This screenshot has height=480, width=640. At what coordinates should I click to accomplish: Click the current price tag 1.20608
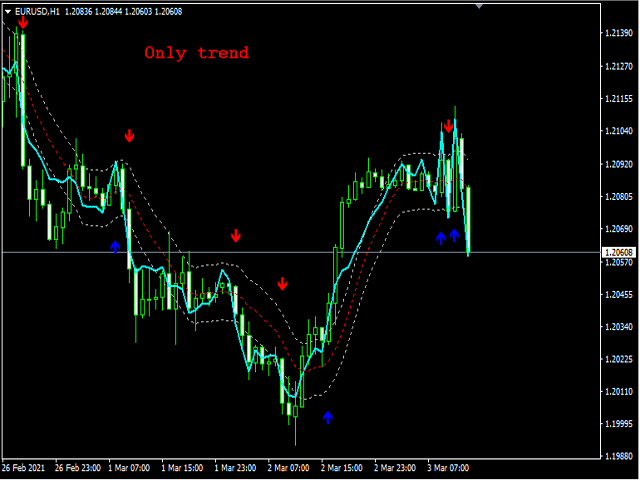(619, 253)
